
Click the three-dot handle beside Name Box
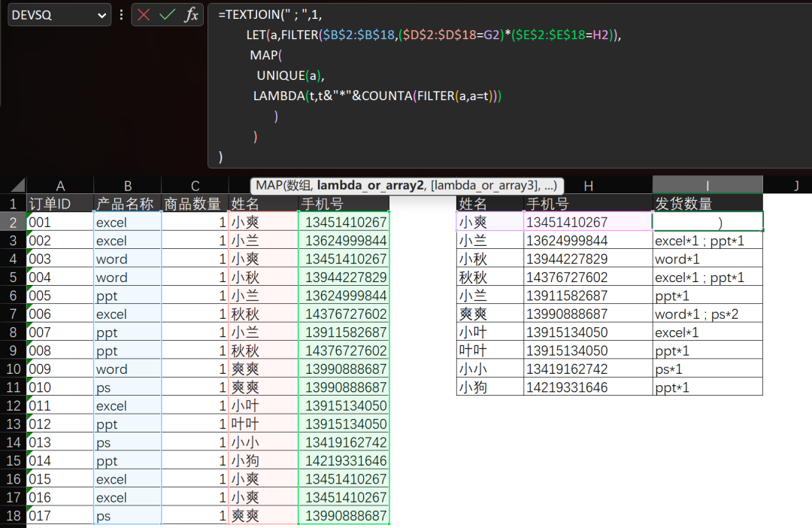point(121,14)
